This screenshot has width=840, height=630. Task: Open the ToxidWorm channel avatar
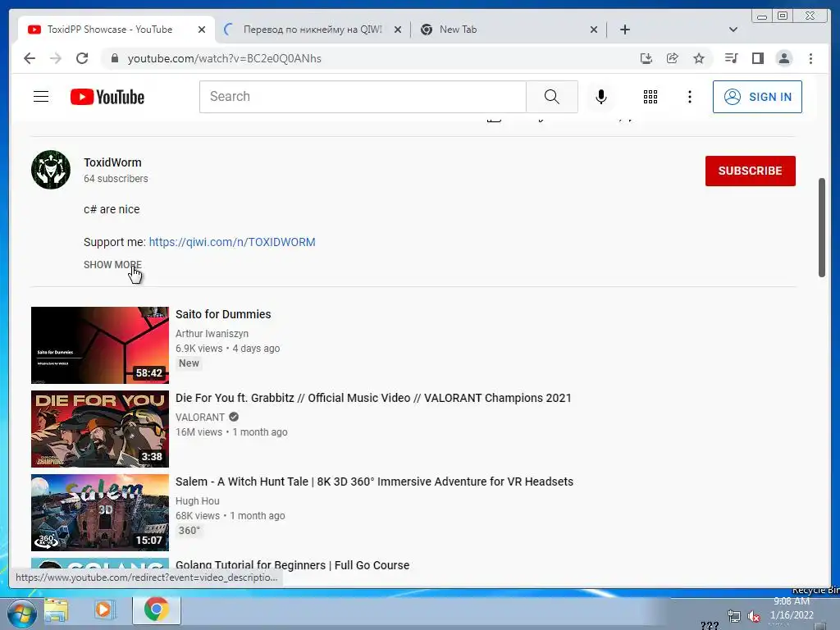(51, 170)
